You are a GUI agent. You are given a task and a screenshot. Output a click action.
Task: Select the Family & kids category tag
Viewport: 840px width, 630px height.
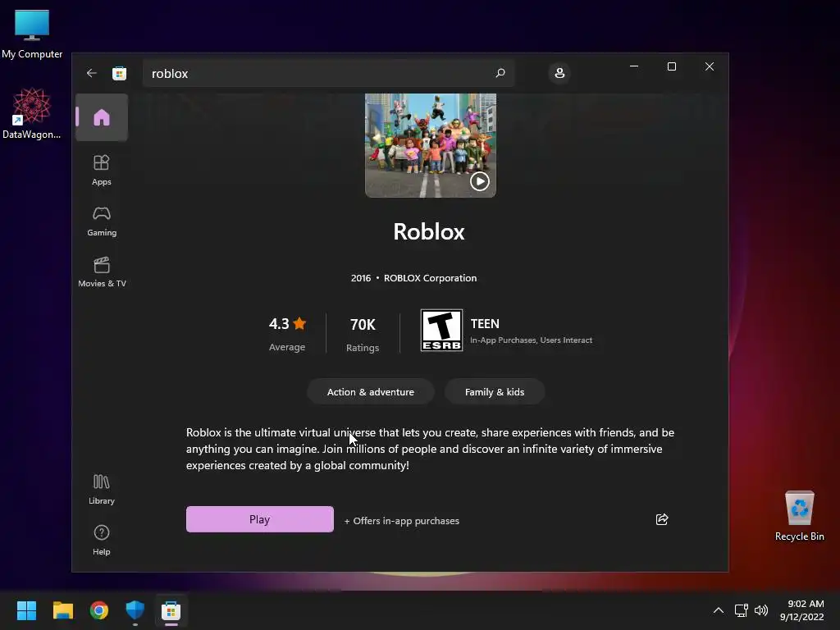(x=495, y=391)
